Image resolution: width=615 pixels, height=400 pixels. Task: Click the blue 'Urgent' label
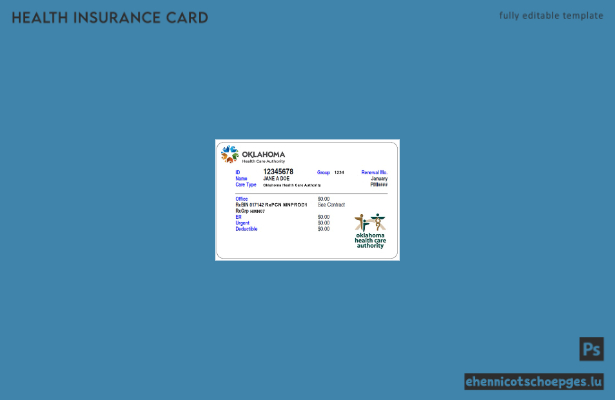coord(242,223)
